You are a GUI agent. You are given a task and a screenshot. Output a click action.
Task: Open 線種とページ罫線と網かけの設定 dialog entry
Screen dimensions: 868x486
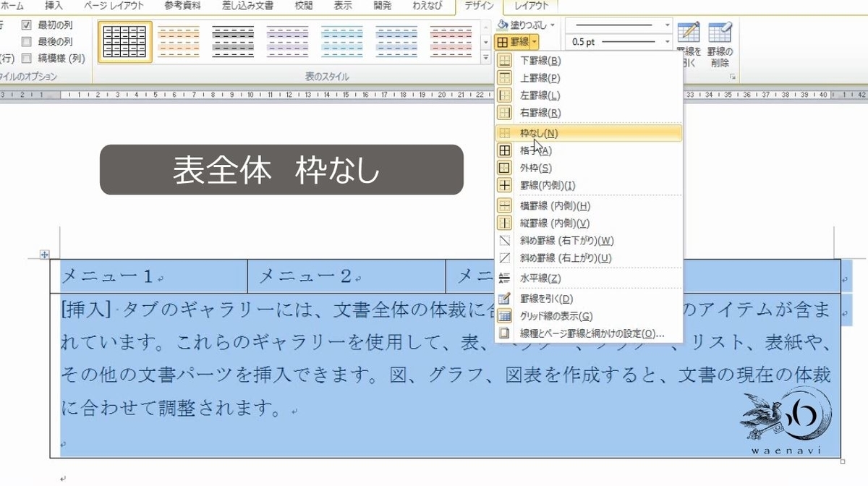(588, 333)
